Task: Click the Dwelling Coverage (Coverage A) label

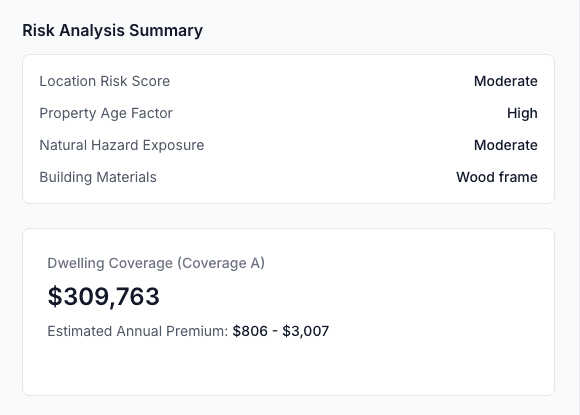Action: point(156,263)
